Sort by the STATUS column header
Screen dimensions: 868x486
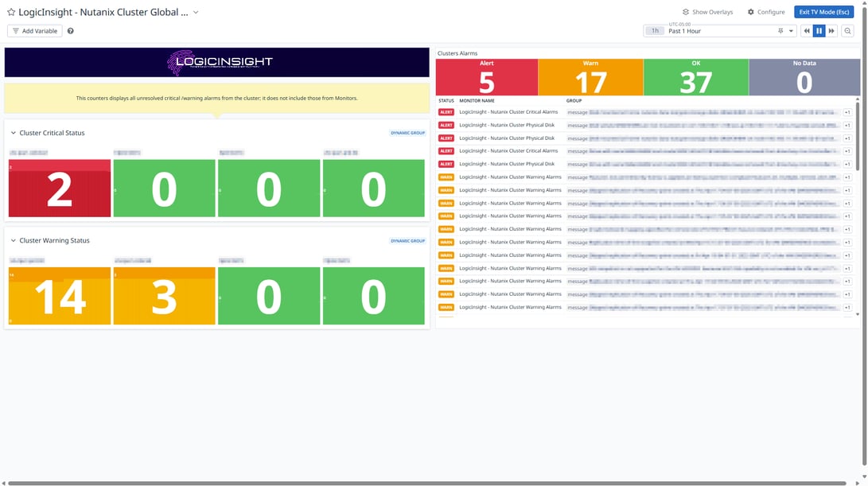(x=446, y=101)
